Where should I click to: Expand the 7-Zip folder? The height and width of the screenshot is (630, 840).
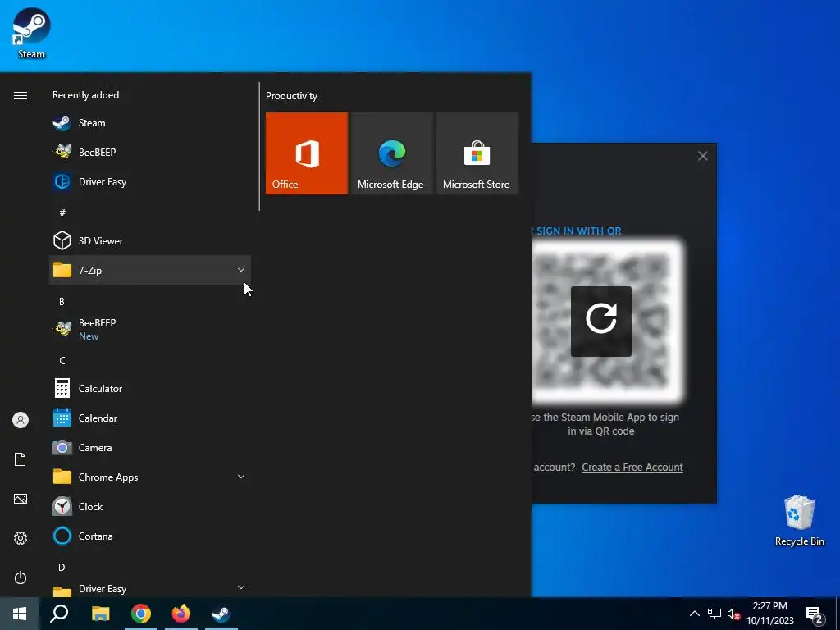pyautogui.click(x=150, y=270)
